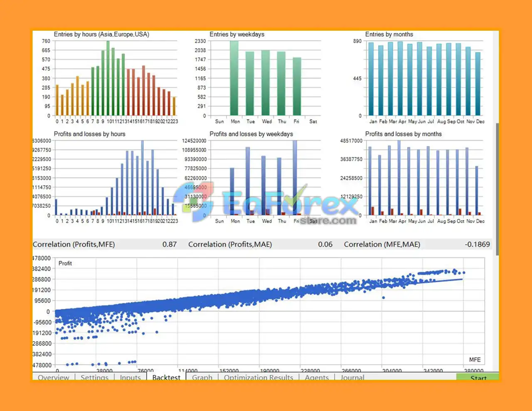Open the Optimization Results tab

click(259, 377)
